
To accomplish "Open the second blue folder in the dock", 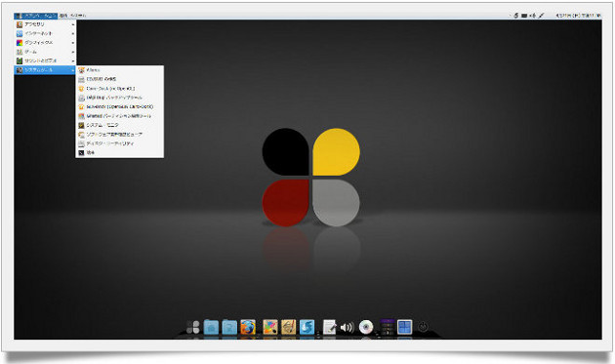I will (229, 327).
